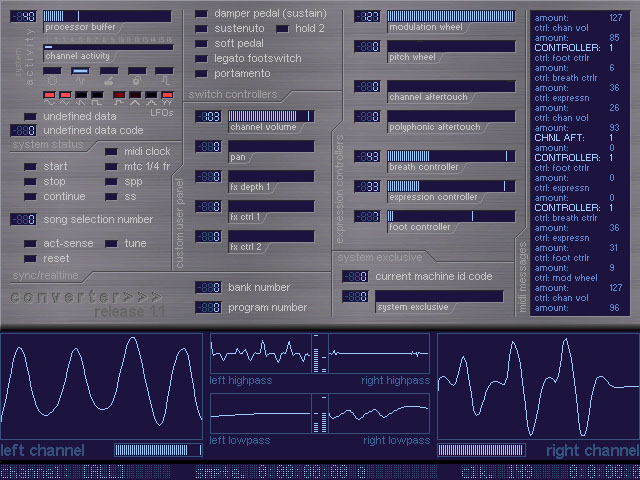
Task: Click the undefined data code display
Action: coord(23,131)
